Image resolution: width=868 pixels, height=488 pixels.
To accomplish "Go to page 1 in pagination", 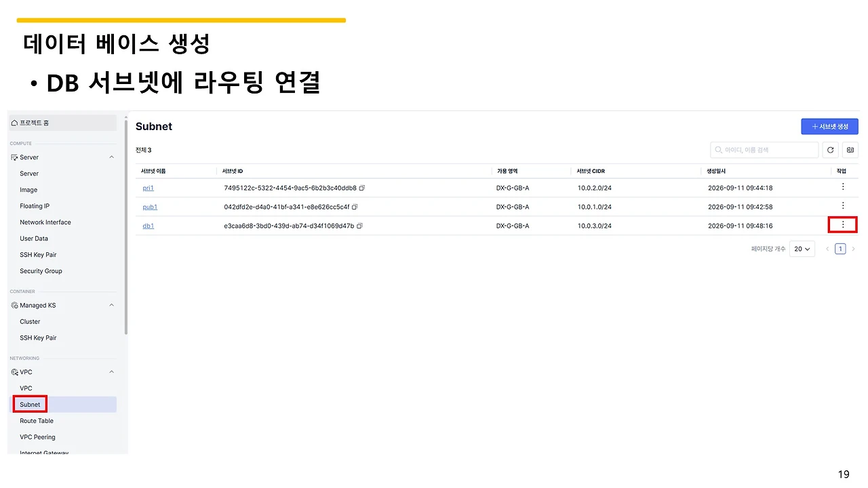I will [840, 249].
